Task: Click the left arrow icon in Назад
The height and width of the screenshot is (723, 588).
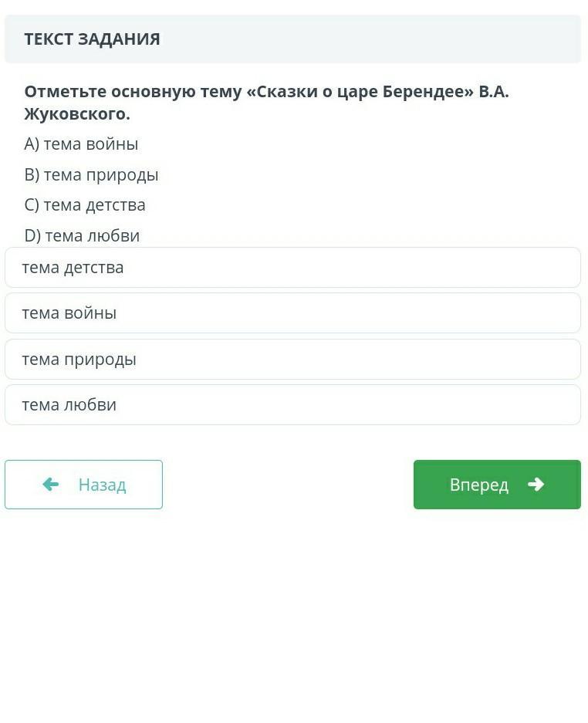Action: (x=51, y=485)
